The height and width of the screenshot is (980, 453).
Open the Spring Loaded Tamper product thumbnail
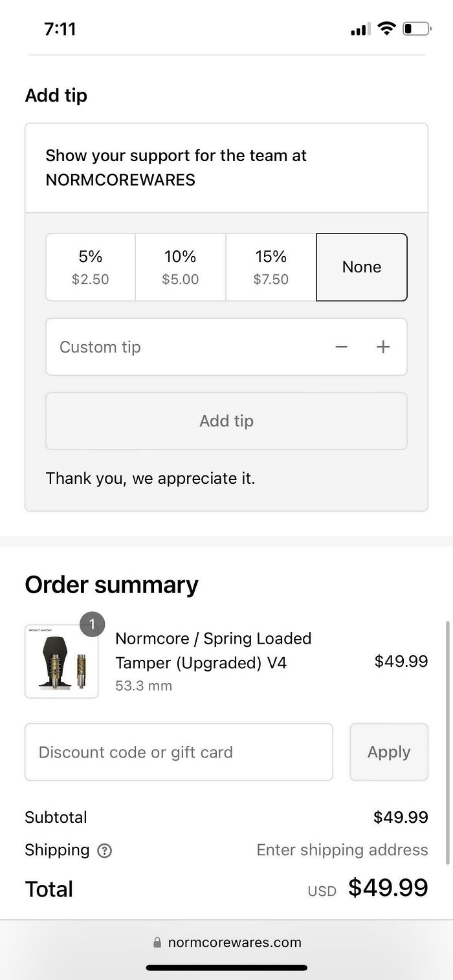(61, 662)
